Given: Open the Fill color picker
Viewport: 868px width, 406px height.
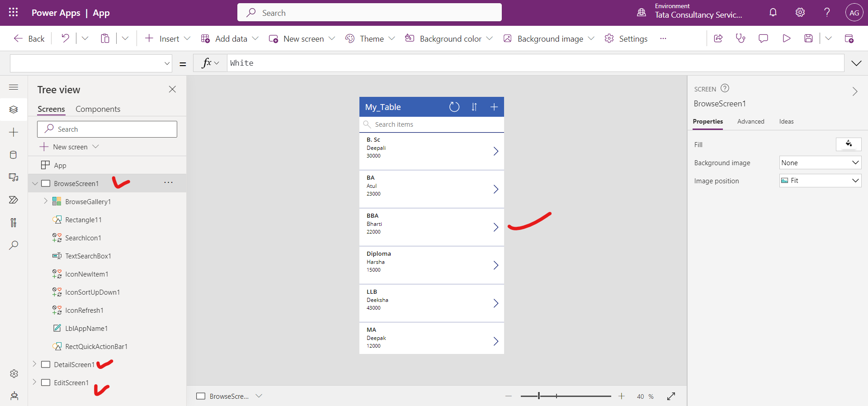Looking at the screenshot, I should [849, 144].
